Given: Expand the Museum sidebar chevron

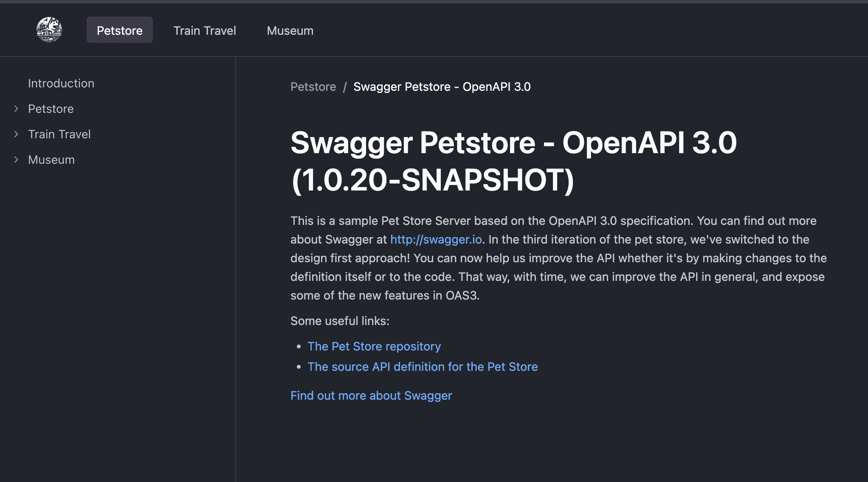Looking at the screenshot, I should [x=16, y=160].
